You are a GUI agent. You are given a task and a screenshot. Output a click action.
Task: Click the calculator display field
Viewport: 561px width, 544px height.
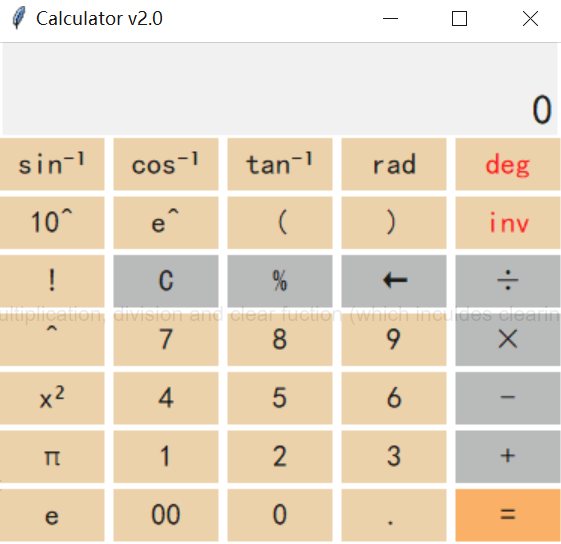tap(280, 89)
